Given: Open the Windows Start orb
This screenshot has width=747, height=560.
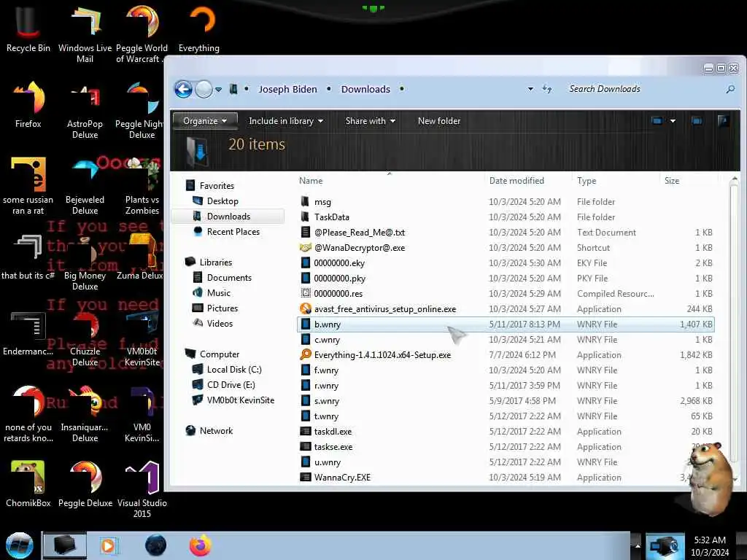Looking at the screenshot, I should (20, 545).
